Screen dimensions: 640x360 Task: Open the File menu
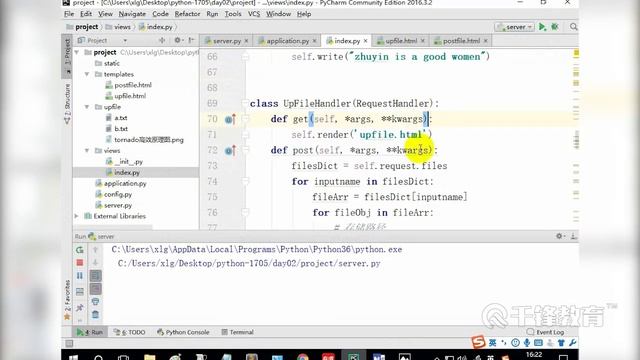[x=69, y=14]
